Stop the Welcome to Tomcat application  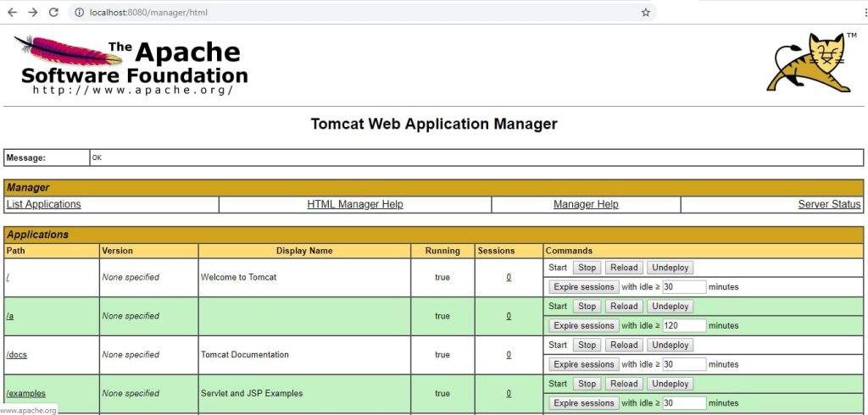(587, 268)
